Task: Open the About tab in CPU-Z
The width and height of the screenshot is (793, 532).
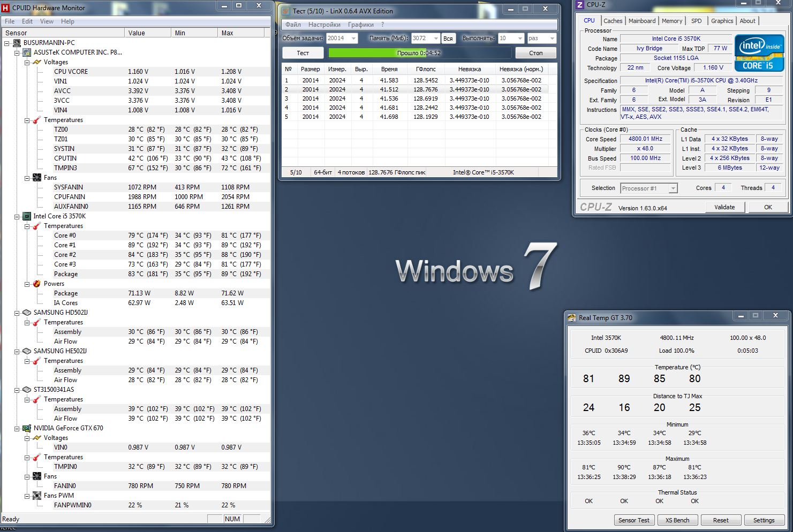Action: pyautogui.click(x=747, y=21)
